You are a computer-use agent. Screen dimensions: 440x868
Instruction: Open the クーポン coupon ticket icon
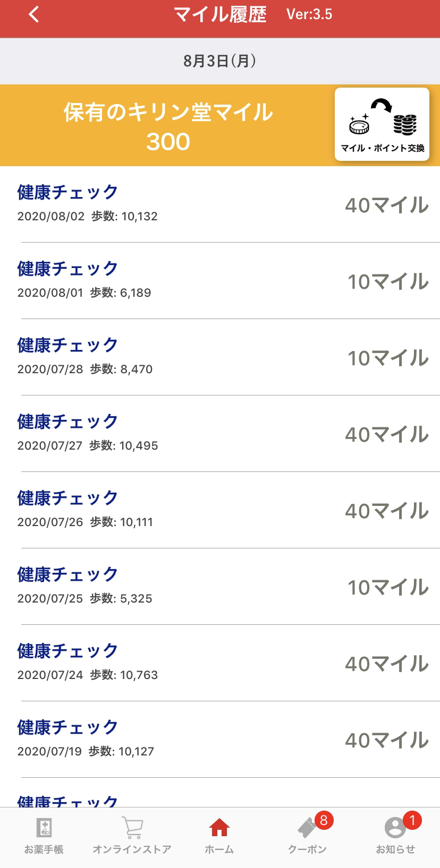click(307, 829)
